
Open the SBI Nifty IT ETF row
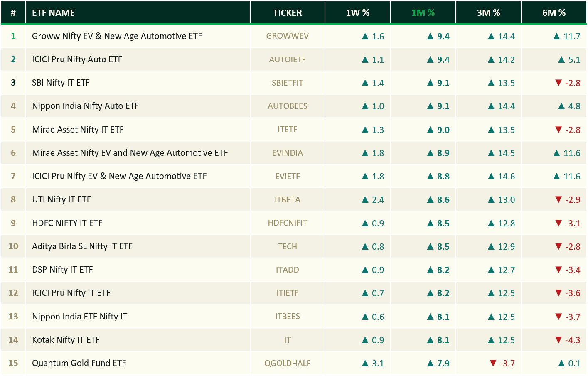[61, 83]
